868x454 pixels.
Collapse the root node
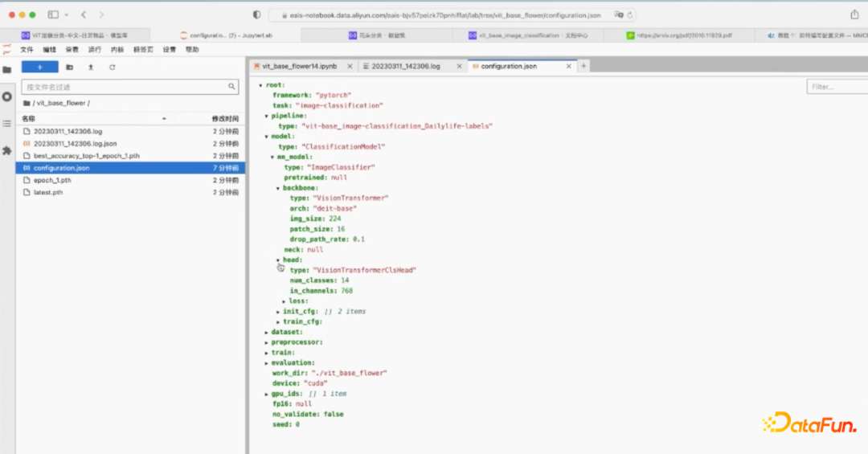[260, 85]
